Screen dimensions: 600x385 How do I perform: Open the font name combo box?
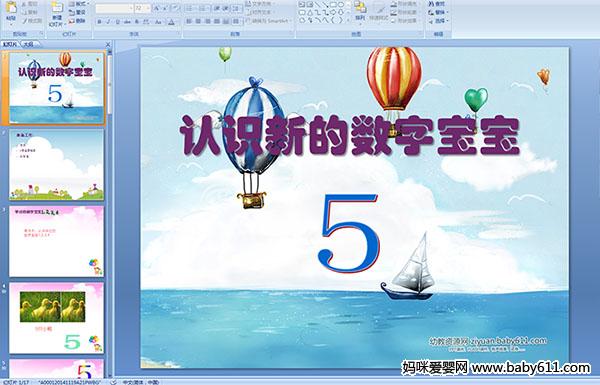pyautogui.click(x=114, y=8)
